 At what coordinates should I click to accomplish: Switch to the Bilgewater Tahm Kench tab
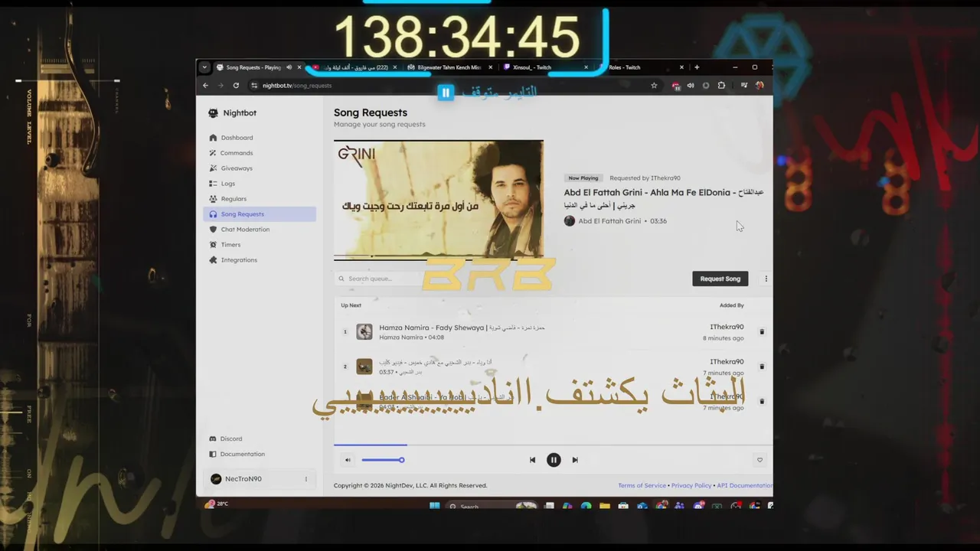[448, 67]
